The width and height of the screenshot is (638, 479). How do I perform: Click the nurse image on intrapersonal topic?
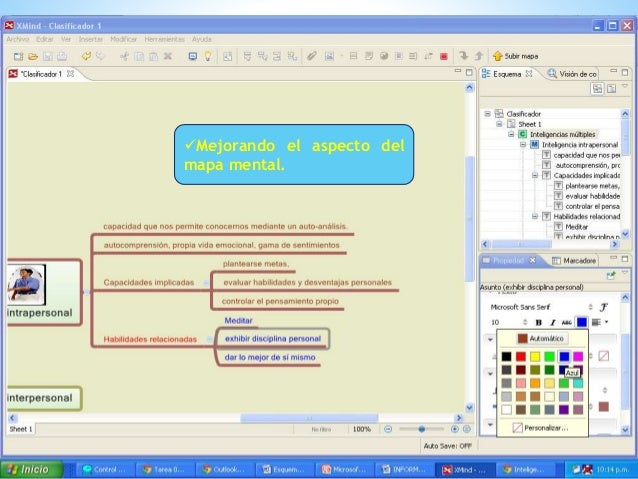click(26, 284)
